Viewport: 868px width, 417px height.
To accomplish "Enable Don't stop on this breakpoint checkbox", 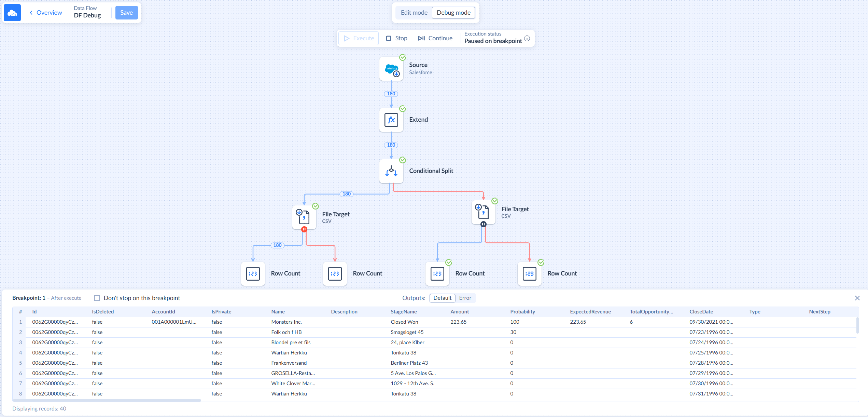I will [97, 298].
